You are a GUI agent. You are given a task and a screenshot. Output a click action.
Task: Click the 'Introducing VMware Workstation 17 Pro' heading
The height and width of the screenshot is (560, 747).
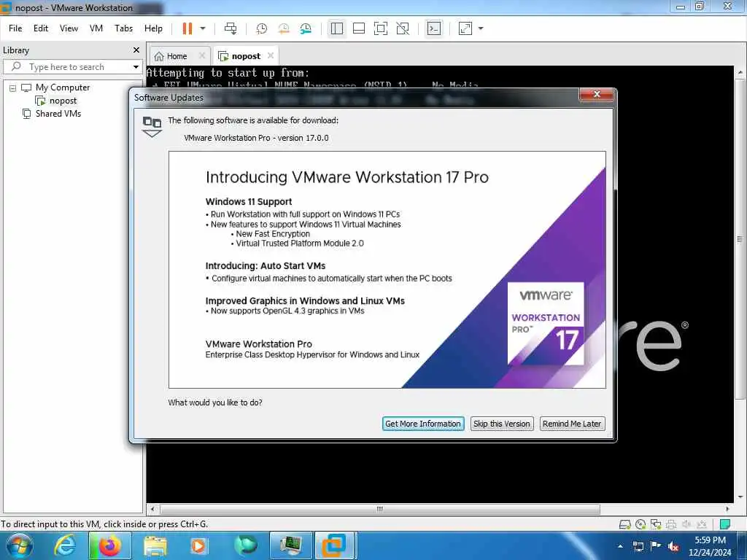point(347,177)
